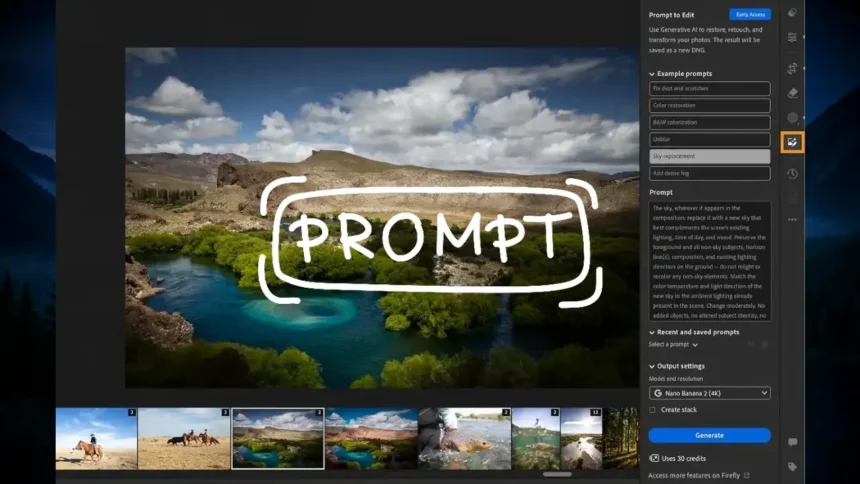Click the Model and resolution label
860x484 pixels.
(x=676, y=379)
